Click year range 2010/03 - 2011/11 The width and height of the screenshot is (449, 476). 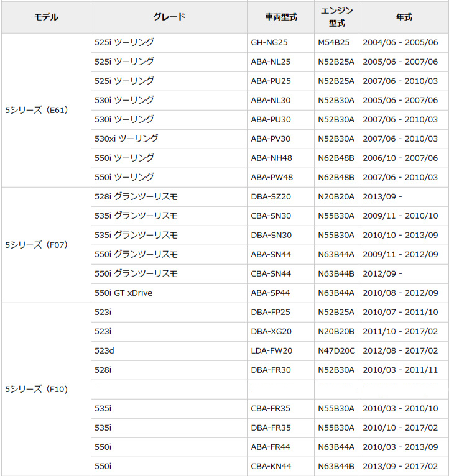[400, 370]
